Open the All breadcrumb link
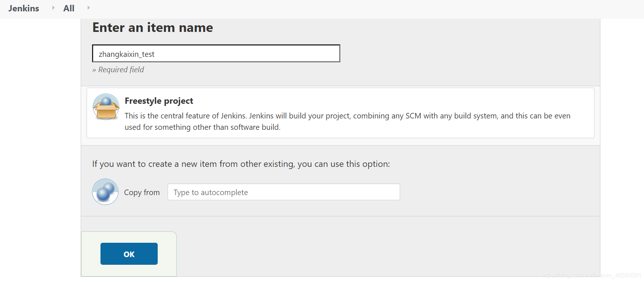This screenshot has width=644, height=282. [x=69, y=8]
